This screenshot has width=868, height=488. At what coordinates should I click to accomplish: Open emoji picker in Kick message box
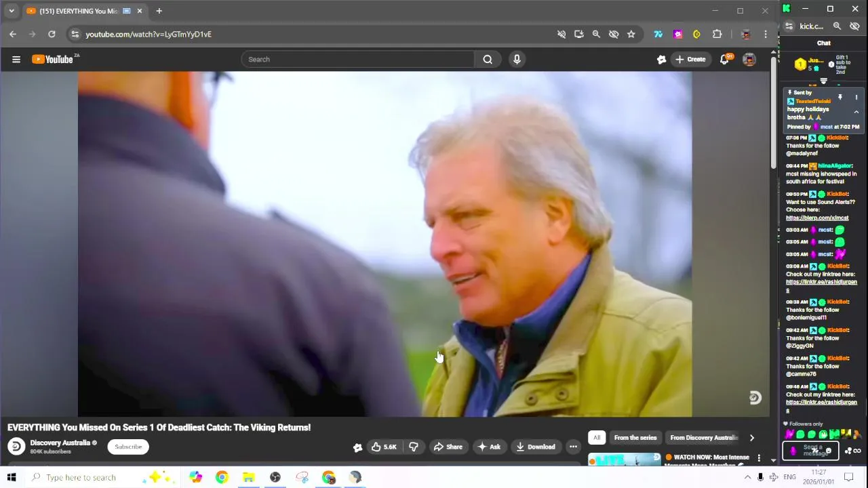click(829, 451)
